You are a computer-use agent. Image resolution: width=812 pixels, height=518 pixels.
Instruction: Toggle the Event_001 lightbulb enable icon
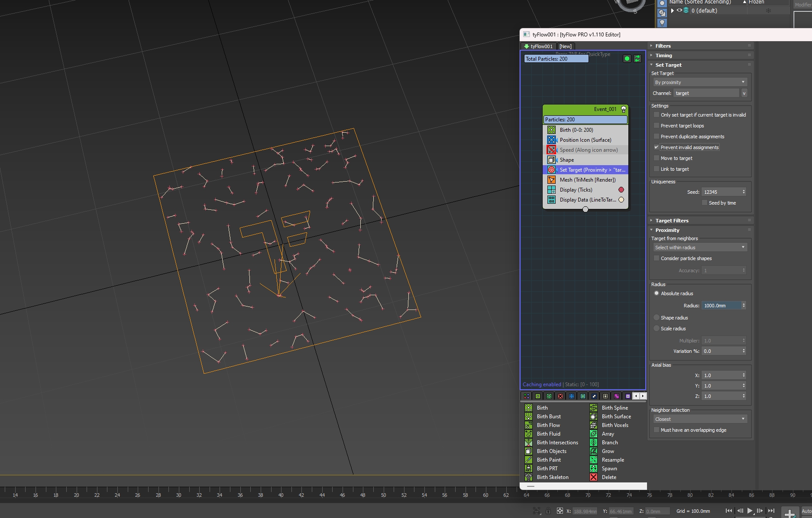click(624, 109)
